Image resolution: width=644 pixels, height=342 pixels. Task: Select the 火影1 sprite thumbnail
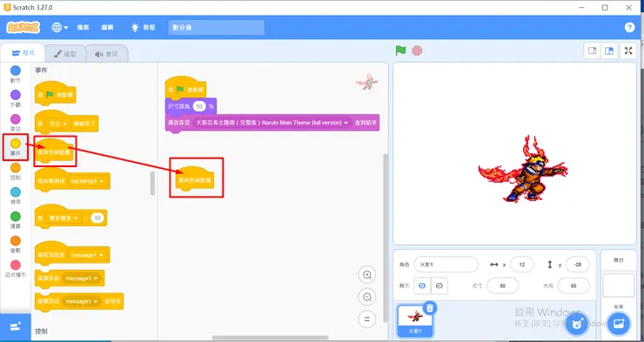415,320
